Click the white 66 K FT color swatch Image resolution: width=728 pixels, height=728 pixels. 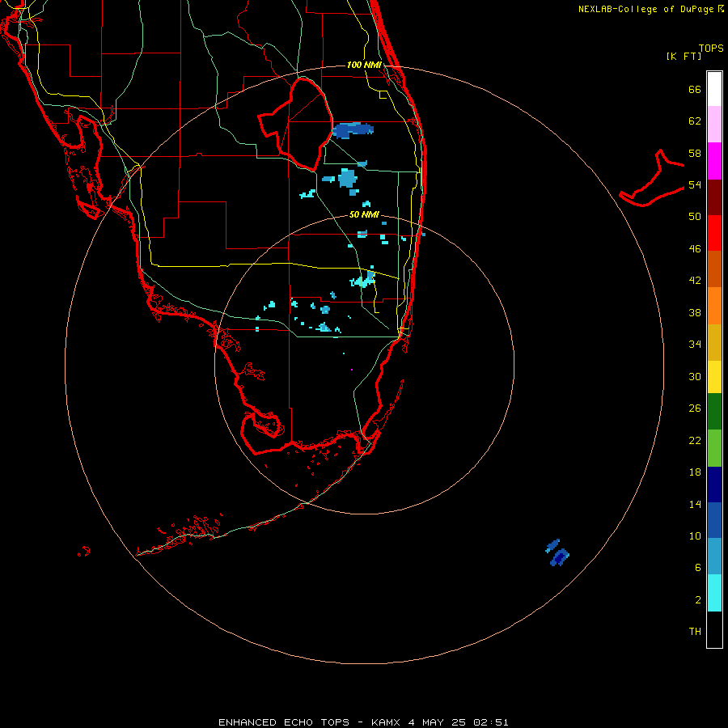coord(714,89)
